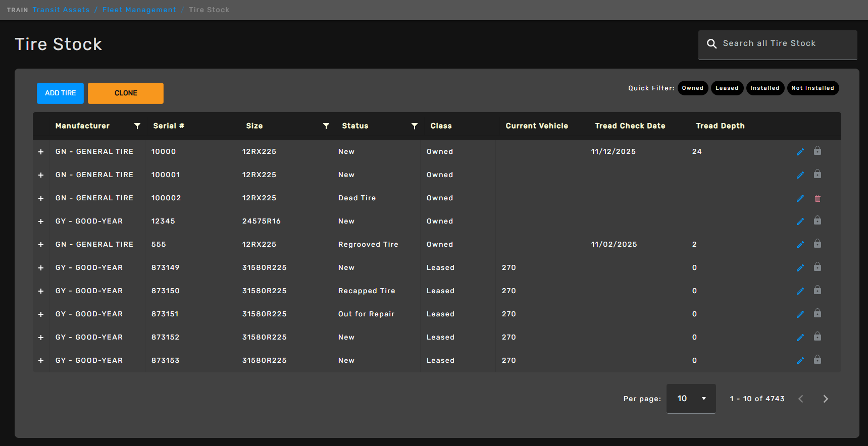Screen dimensions: 868x446
Task: Click the delete trash icon for serial 100002
Action: click(818, 198)
